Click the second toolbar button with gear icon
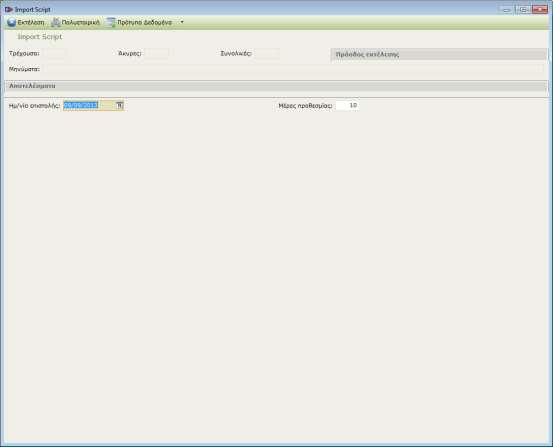 pos(75,22)
